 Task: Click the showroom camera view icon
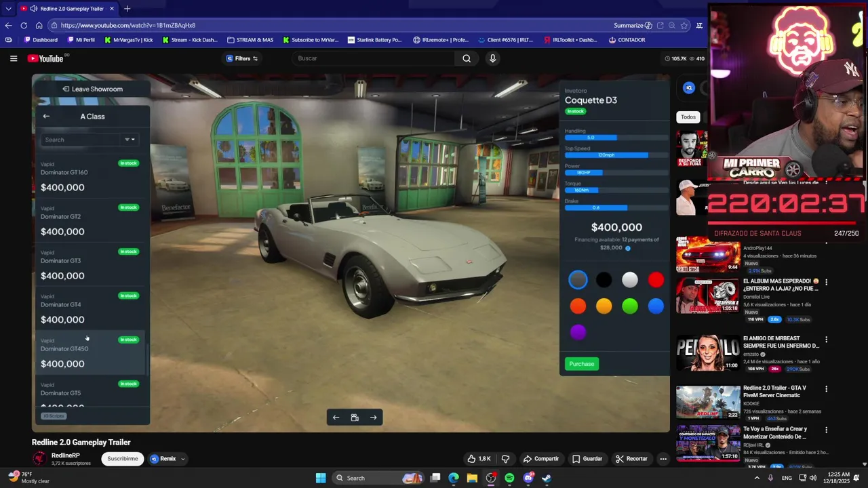point(355,418)
